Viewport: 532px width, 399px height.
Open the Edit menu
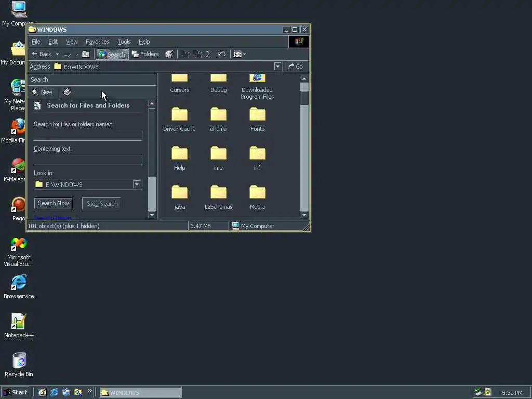coord(53,42)
